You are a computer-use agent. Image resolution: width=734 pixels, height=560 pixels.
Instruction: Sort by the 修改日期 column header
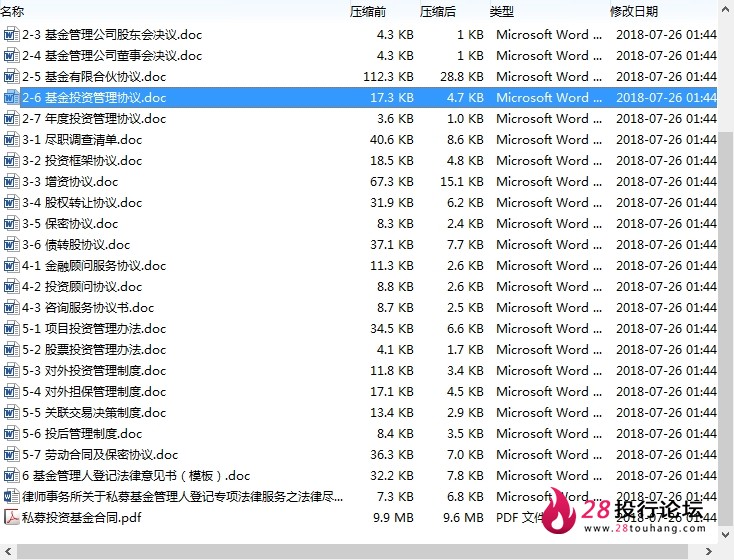(634, 11)
